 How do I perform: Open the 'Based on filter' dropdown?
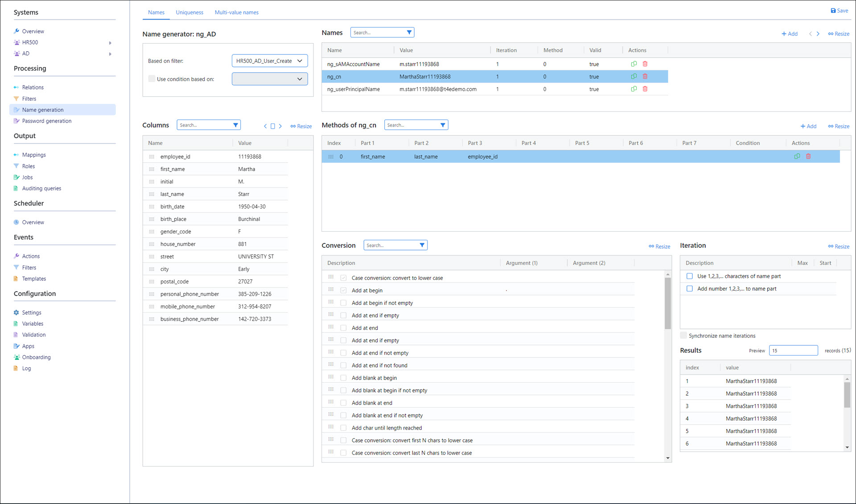[270, 61]
